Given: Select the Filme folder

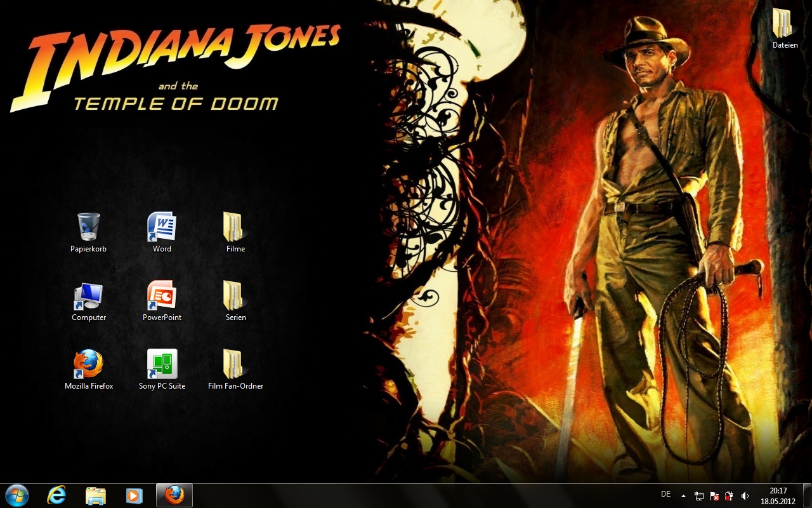Looking at the screenshot, I should pyautogui.click(x=235, y=227).
